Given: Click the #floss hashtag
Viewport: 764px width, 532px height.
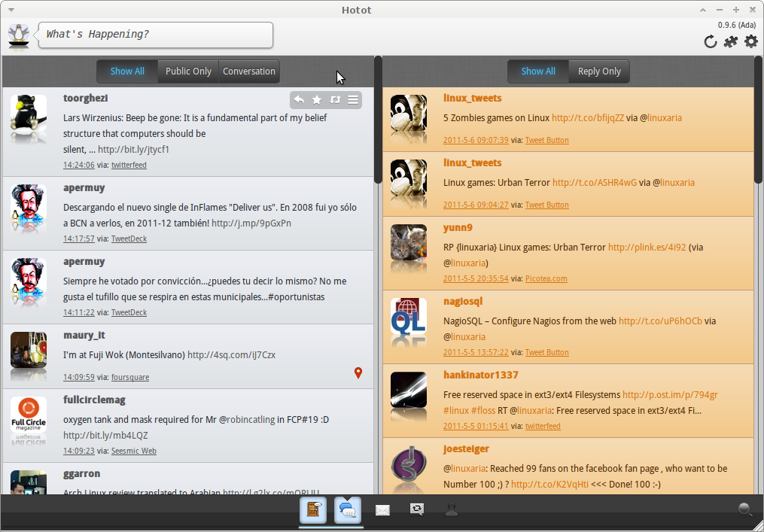Looking at the screenshot, I should tap(482, 410).
